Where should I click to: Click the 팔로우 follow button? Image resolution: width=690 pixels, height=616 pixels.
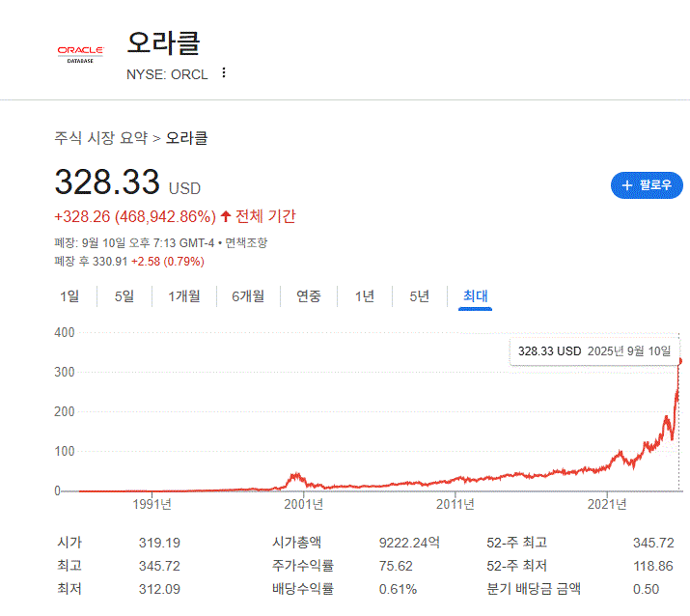647,184
